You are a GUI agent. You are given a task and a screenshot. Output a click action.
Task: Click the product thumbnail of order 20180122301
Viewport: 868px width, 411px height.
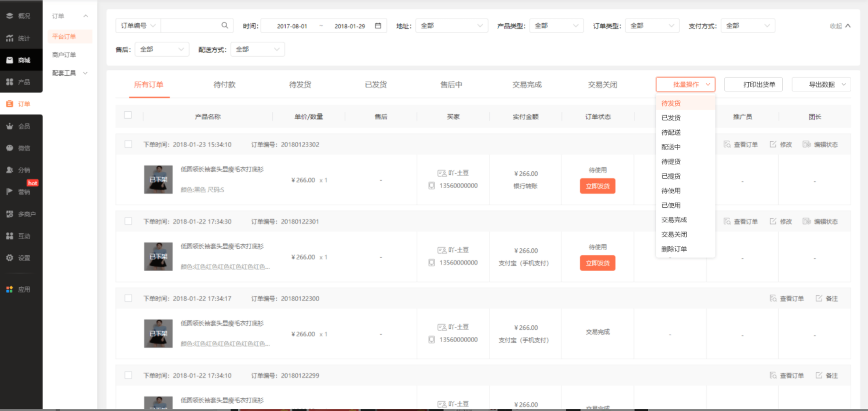[x=158, y=256]
